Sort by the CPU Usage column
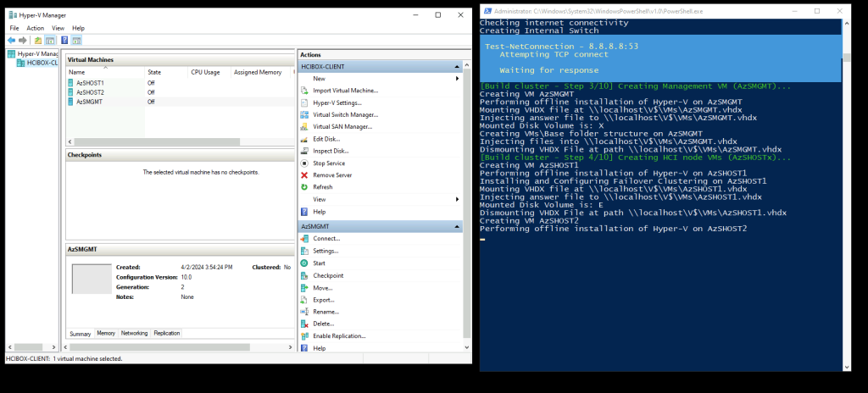 coord(209,72)
